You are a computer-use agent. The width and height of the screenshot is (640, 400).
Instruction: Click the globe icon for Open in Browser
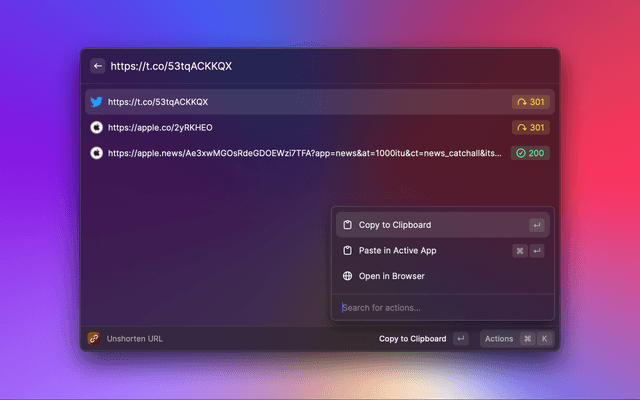tap(347, 276)
